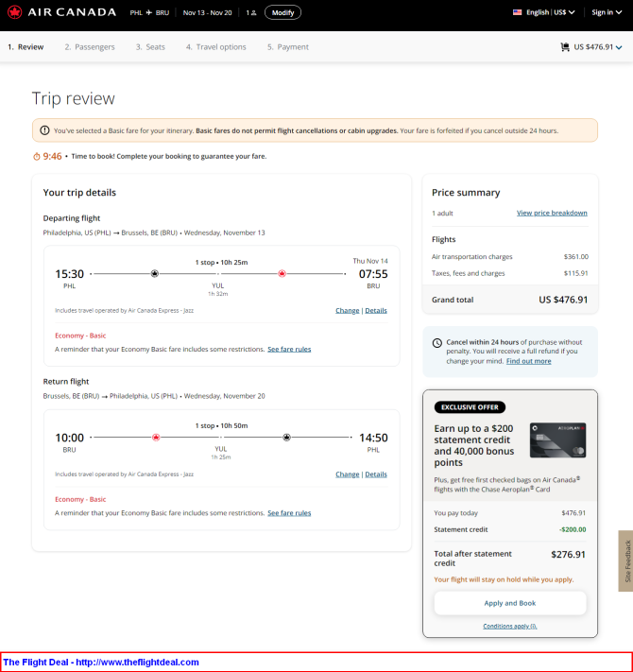Screen dimensions: 633x672
Task: Open the English | US$ language dropdown
Action: [x=551, y=12]
